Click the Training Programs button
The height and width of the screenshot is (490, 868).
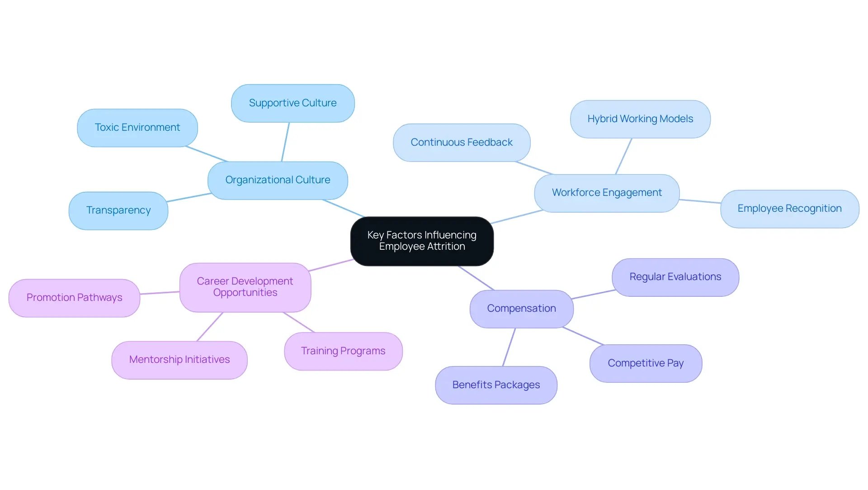(x=344, y=351)
